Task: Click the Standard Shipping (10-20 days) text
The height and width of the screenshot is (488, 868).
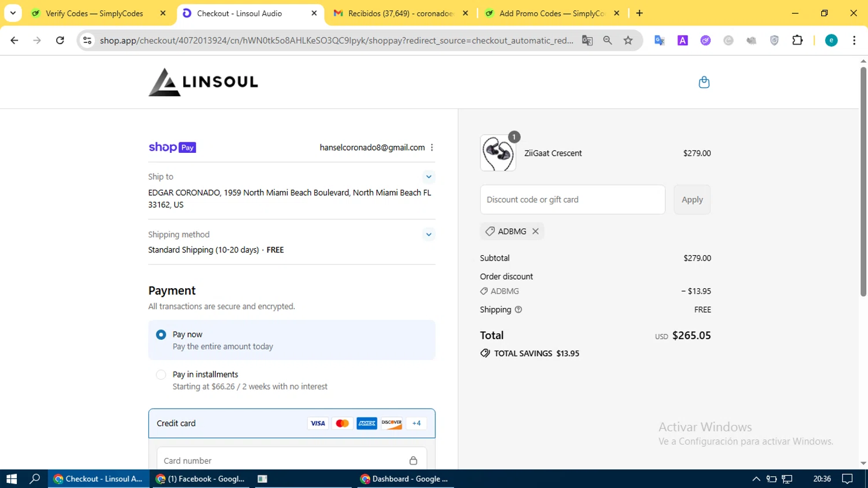Action: (204, 250)
